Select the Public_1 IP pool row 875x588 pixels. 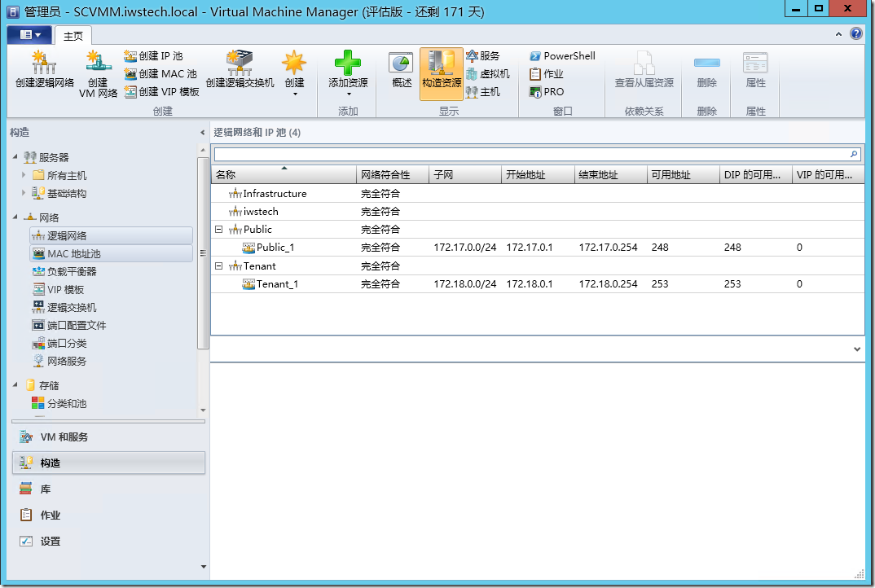point(538,247)
